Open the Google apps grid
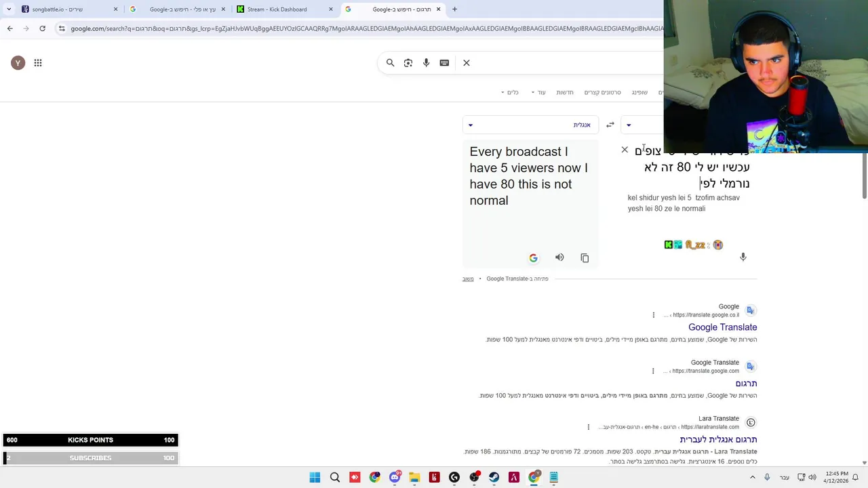This screenshot has height=488, width=868. [x=38, y=63]
